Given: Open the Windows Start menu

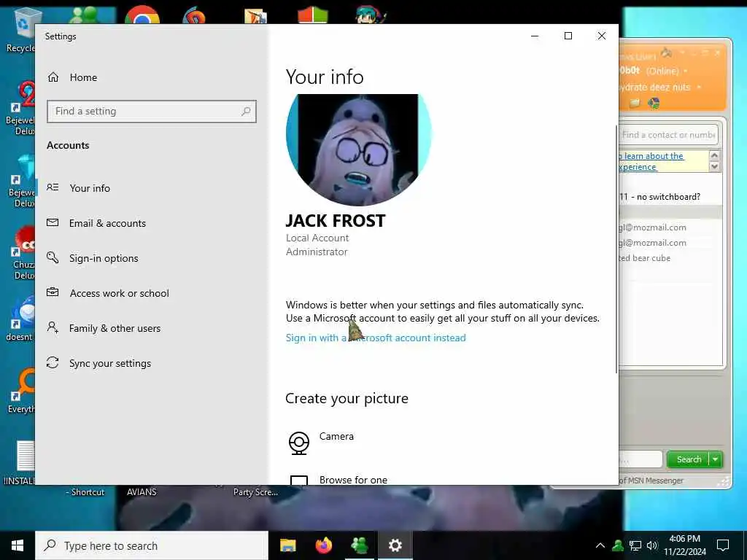Looking at the screenshot, I should pos(18,545).
